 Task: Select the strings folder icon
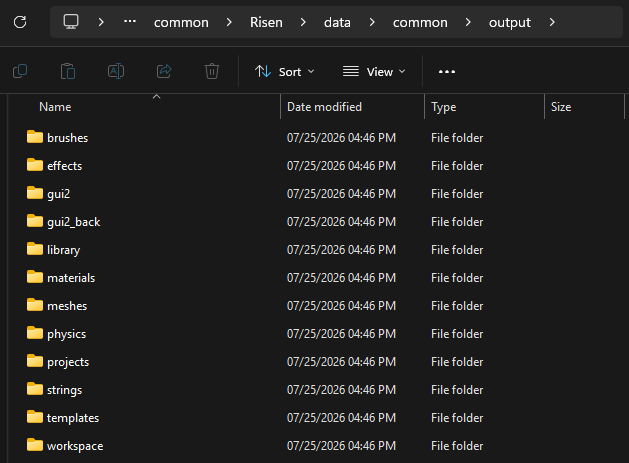pyautogui.click(x=35, y=389)
